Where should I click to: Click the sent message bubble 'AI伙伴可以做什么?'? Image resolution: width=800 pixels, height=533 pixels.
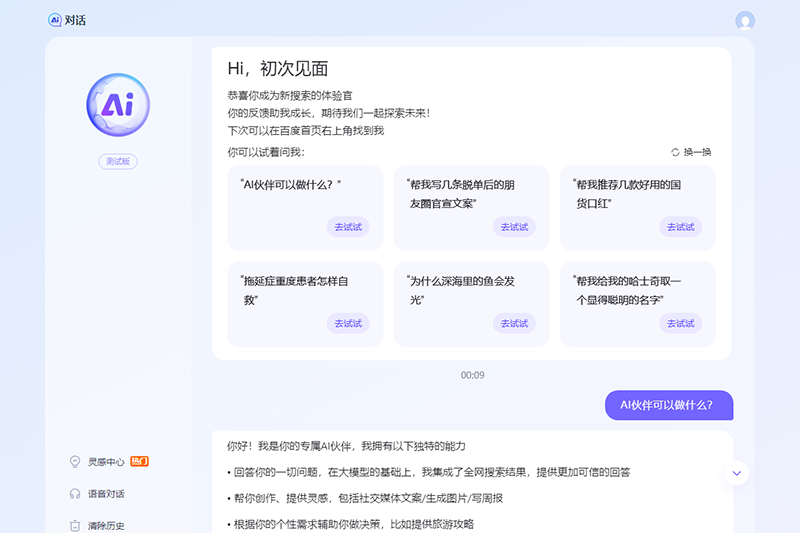(x=669, y=405)
